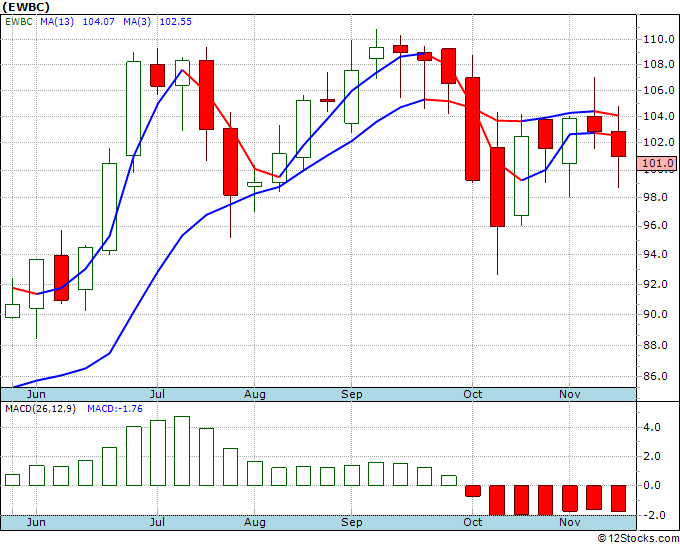The height and width of the screenshot is (546, 680).
Task: Click Aug on the bottom MACD date axis
Action: click(x=255, y=522)
